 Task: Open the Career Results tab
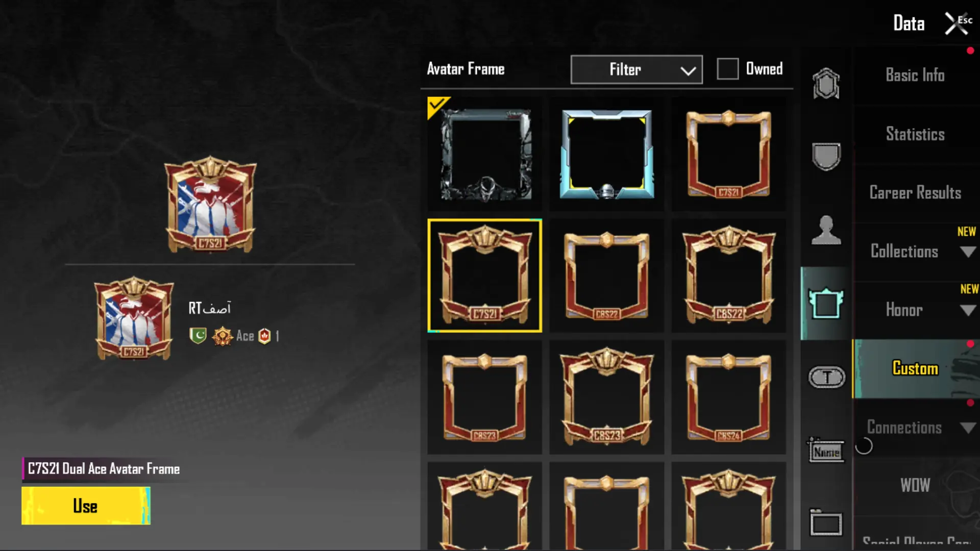point(915,193)
